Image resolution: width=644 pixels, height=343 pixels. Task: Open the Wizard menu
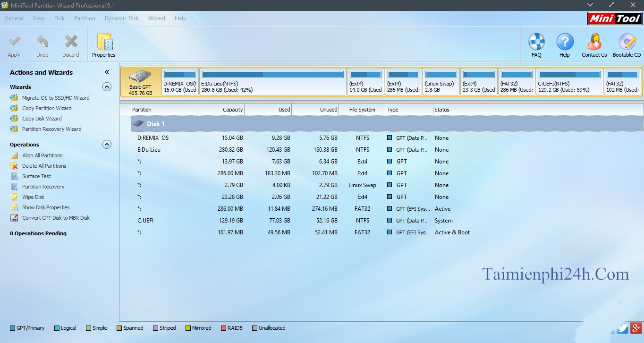coord(157,18)
